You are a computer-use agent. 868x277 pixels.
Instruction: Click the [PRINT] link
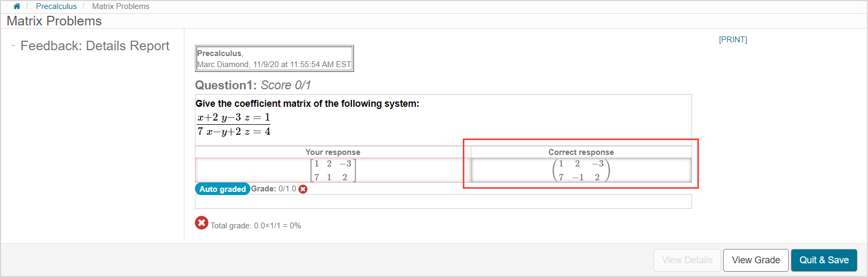(x=733, y=40)
